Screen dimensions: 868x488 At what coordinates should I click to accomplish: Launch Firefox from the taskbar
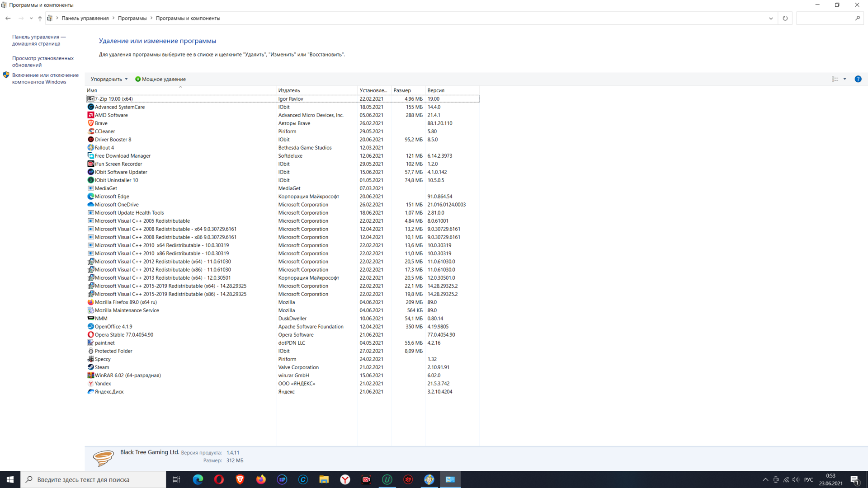261,479
